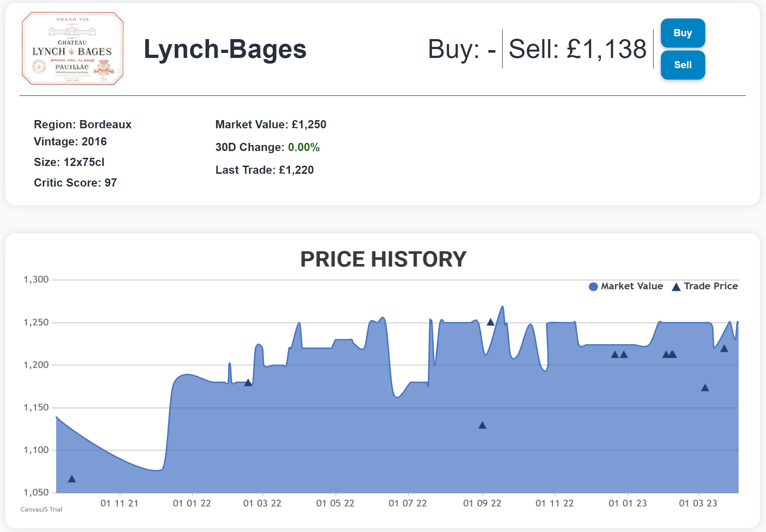Toggle the Market Value legend entry
This screenshot has height=532, width=766.
(626, 286)
